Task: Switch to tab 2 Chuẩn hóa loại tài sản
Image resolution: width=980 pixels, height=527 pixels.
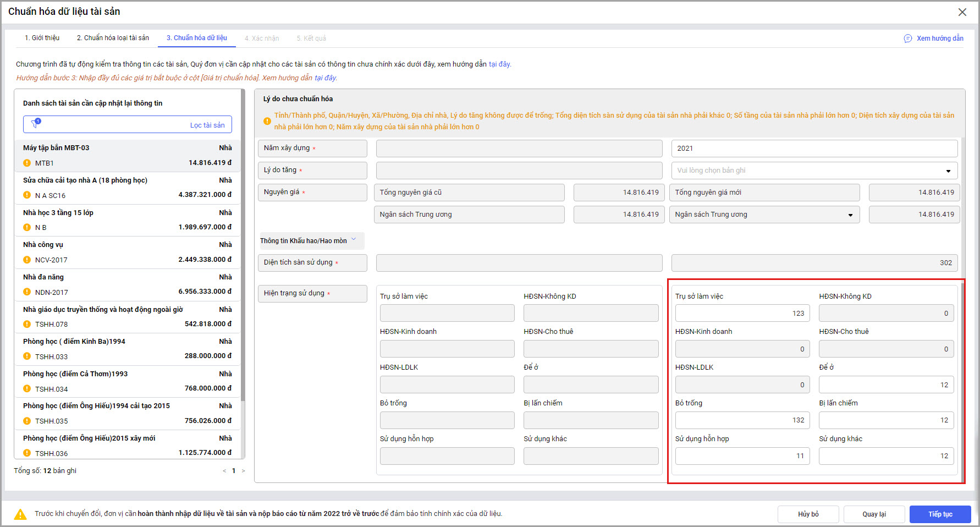Action: pyautogui.click(x=113, y=38)
